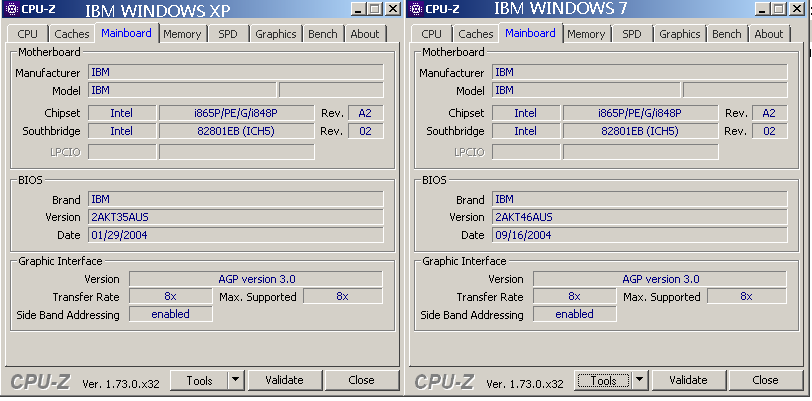The width and height of the screenshot is (812, 401).
Task: Select Mainboard tab in Windows 7 window
Action: [x=530, y=33]
